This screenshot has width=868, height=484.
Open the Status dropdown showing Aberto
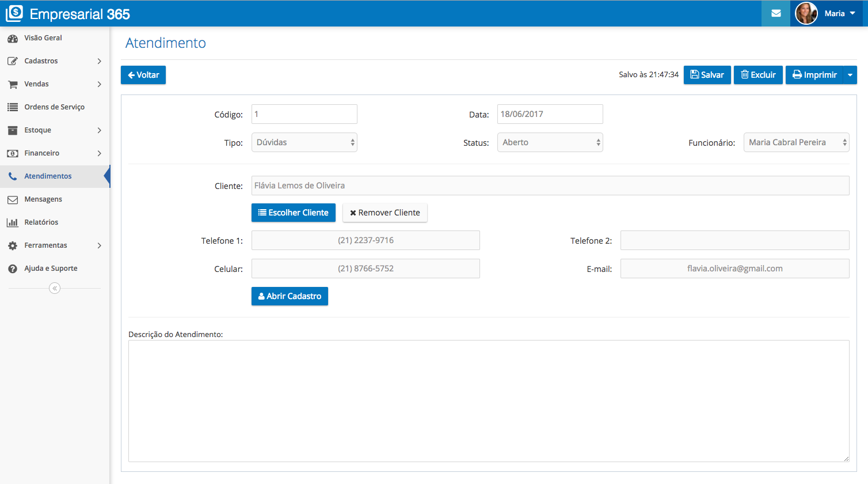[x=550, y=142]
